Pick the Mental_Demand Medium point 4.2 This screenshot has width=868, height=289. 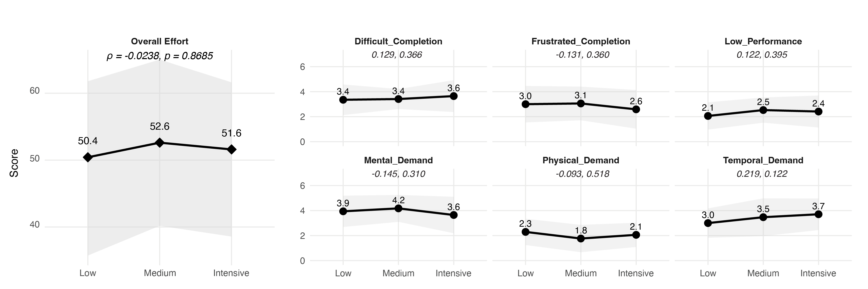click(x=398, y=208)
